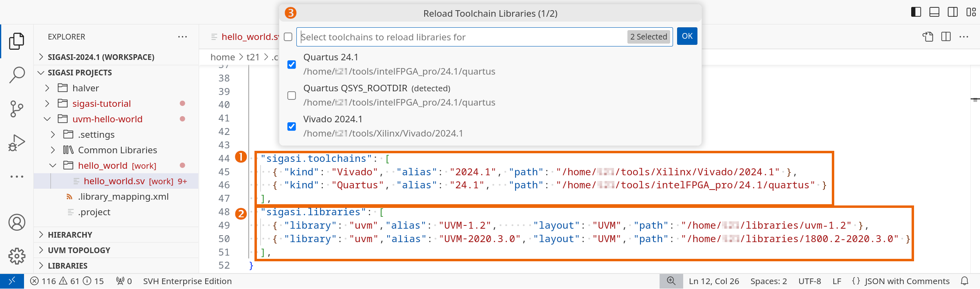Open Explorer views and more actions menu
980x289 pixels.
(182, 37)
